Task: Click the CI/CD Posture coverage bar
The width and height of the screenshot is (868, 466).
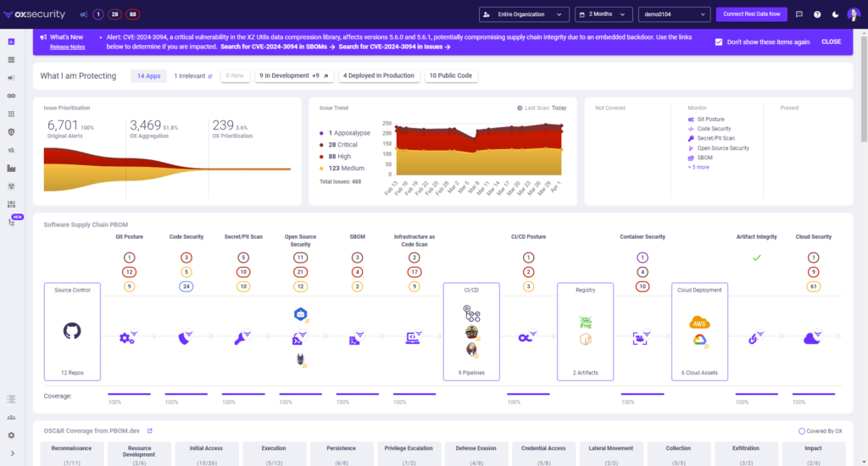Action: tap(528, 394)
